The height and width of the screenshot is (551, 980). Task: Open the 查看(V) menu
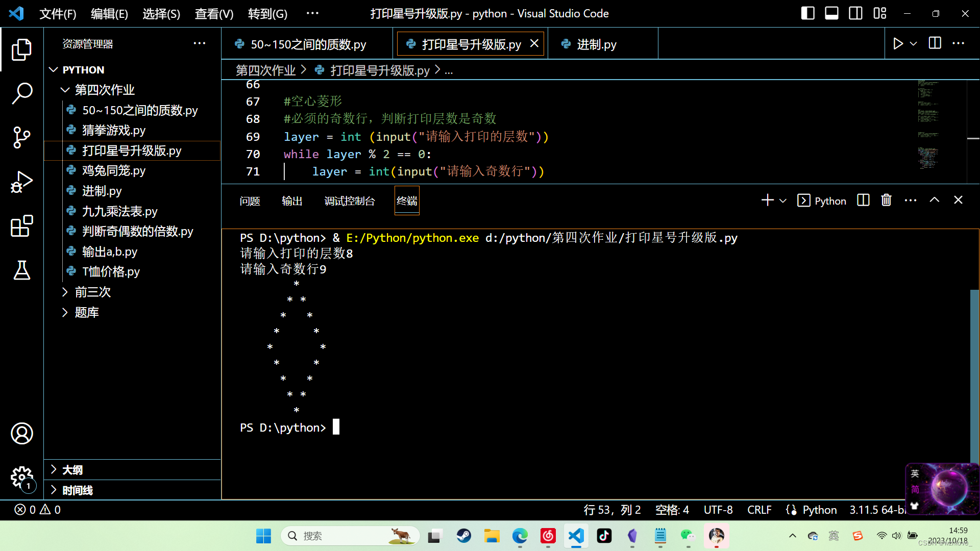click(214, 14)
